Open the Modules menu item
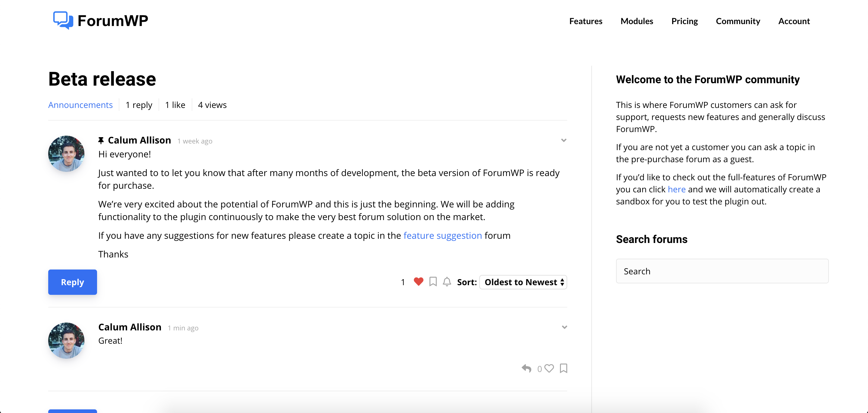 point(637,21)
